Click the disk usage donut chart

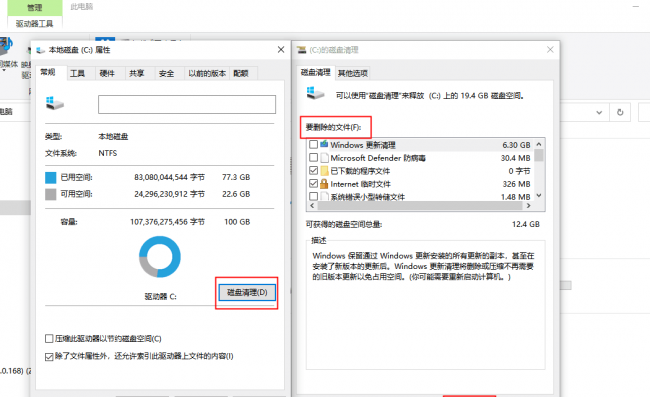point(160,257)
